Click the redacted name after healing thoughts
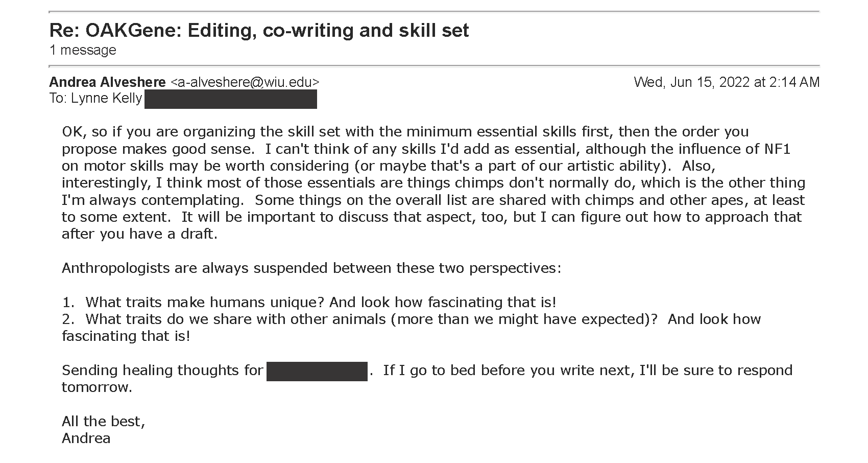Image resolution: width=868 pixels, height=463 pixels. click(x=317, y=371)
